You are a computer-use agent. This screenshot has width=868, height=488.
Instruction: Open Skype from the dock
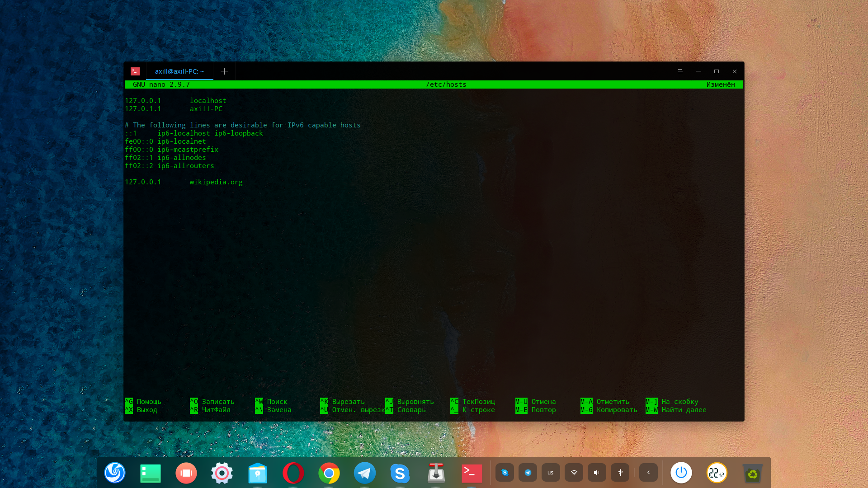pos(400,473)
